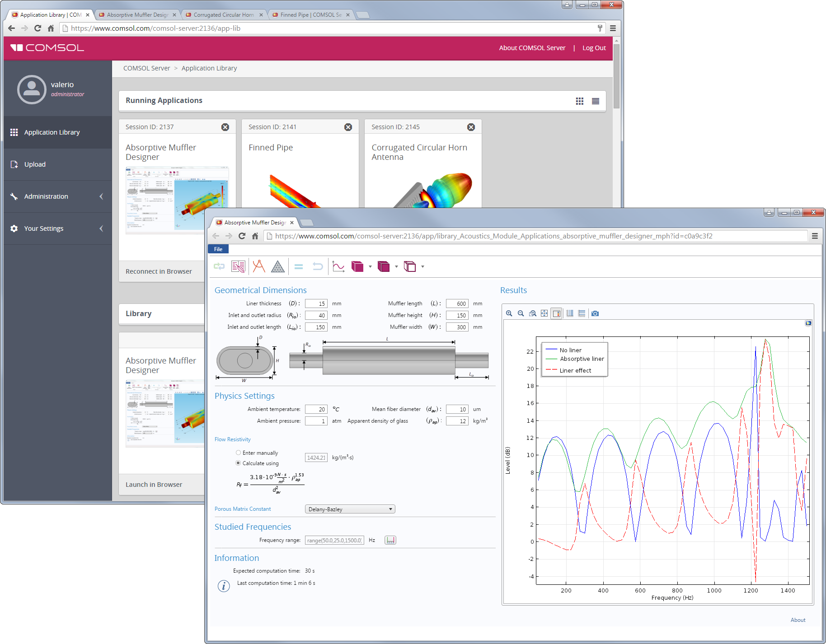The height and width of the screenshot is (644, 826).
Task: Click the frequency range editor button icon
Action: point(390,540)
